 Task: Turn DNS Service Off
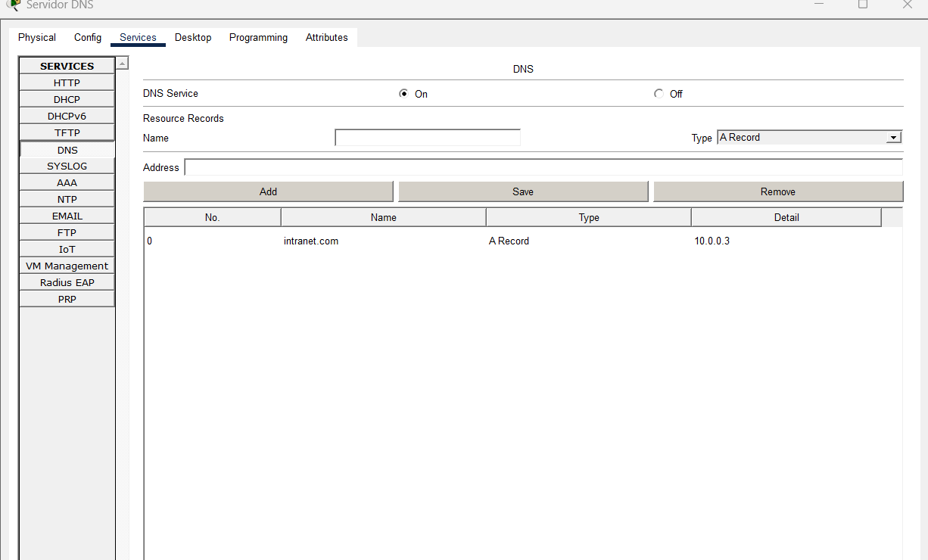pos(659,94)
